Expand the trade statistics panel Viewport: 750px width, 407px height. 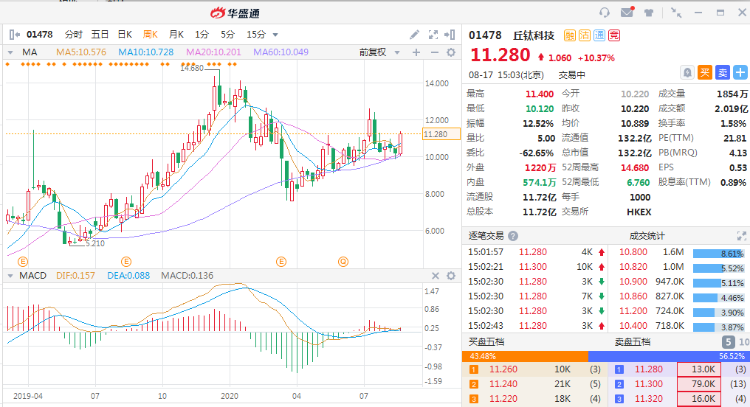point(741,236)
